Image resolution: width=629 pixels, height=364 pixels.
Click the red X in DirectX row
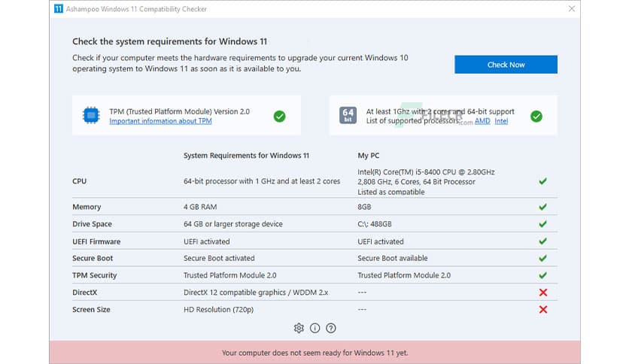[543, 293]
